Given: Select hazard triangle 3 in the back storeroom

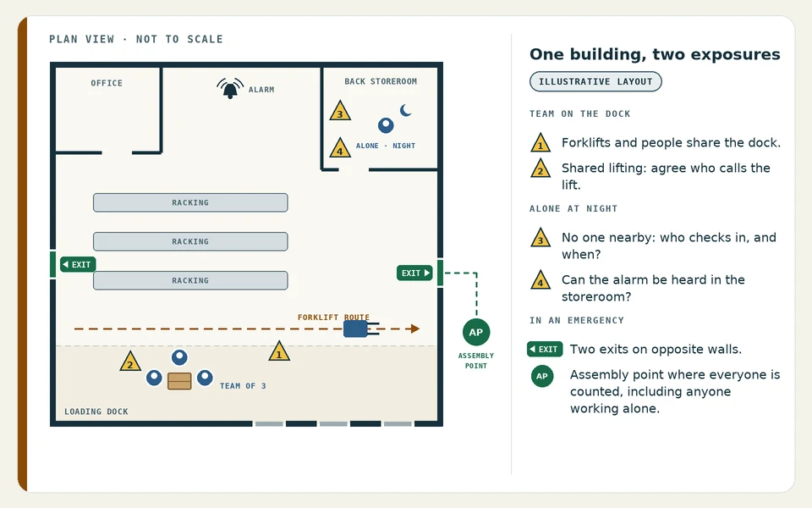Looking at the screenshot, I should pos(340,110).
